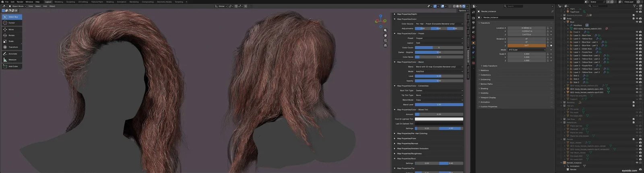
Task: Open the File menu
Action: (7, 2)
